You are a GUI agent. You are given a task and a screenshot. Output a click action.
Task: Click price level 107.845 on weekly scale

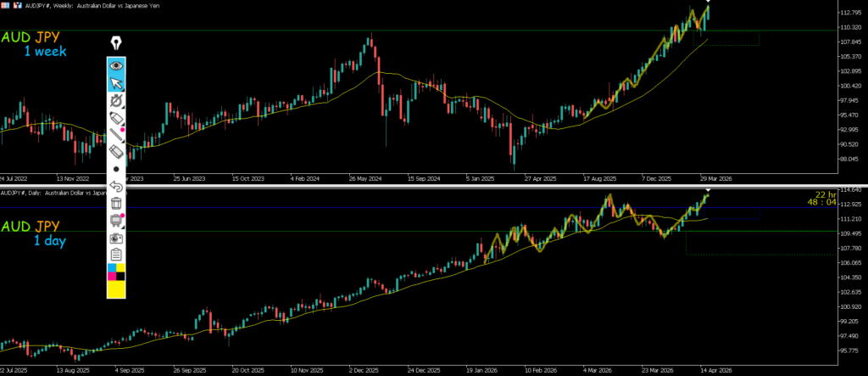pyautogui.click(x=851, y=42)
